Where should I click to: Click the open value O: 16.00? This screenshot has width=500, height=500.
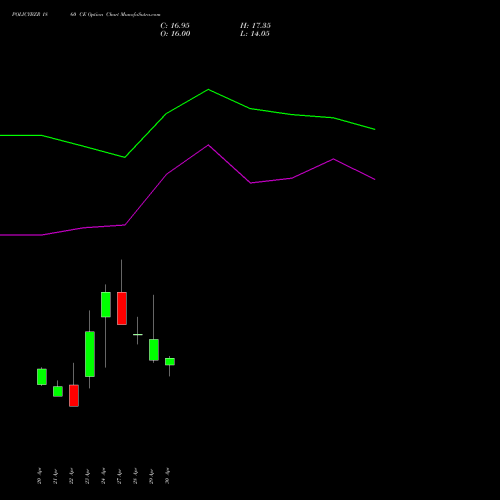[x=175, y=34]
